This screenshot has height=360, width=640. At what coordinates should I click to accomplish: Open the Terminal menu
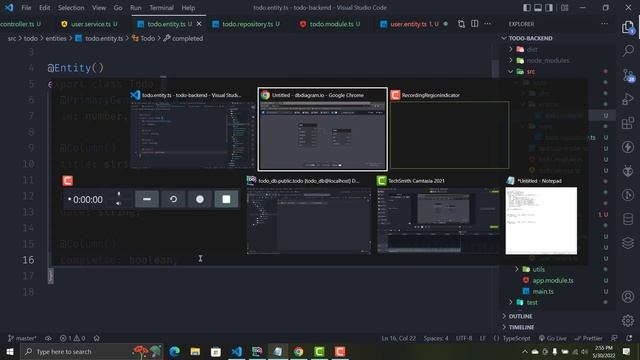[x=161, y=8]
